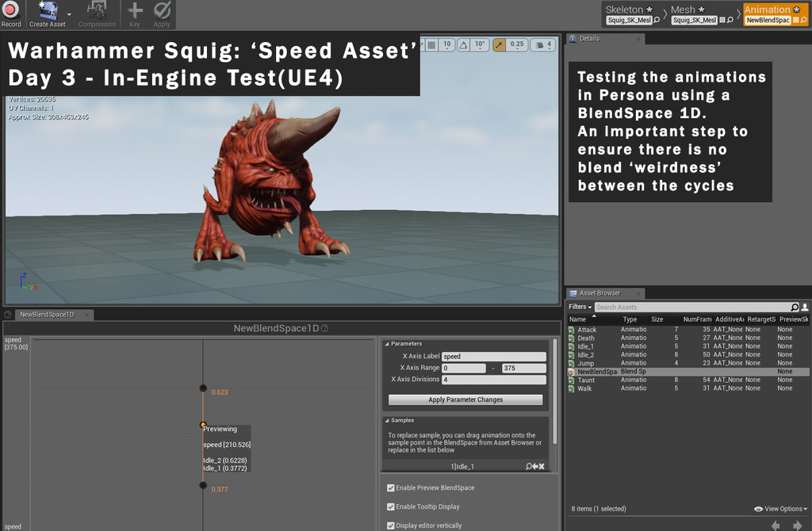Close the Asset Browser tab
The width and height of the screenshot is (812, 531).
(x=638, y=293)
